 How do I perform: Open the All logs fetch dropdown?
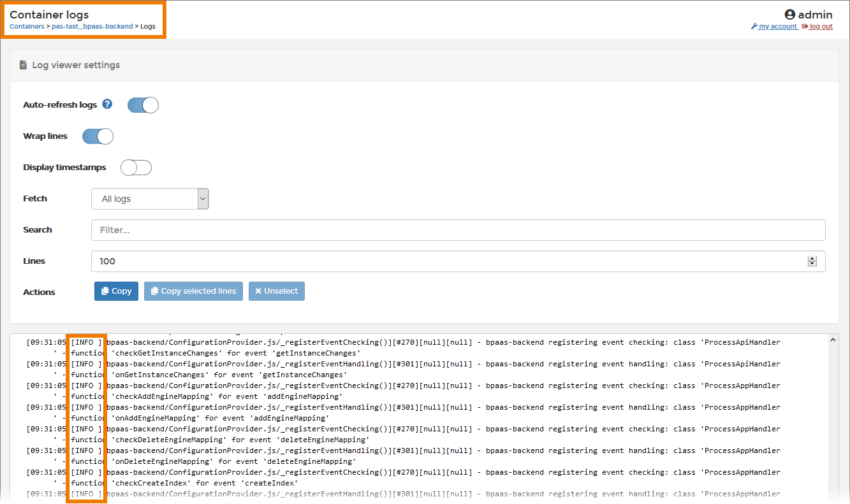202,198
